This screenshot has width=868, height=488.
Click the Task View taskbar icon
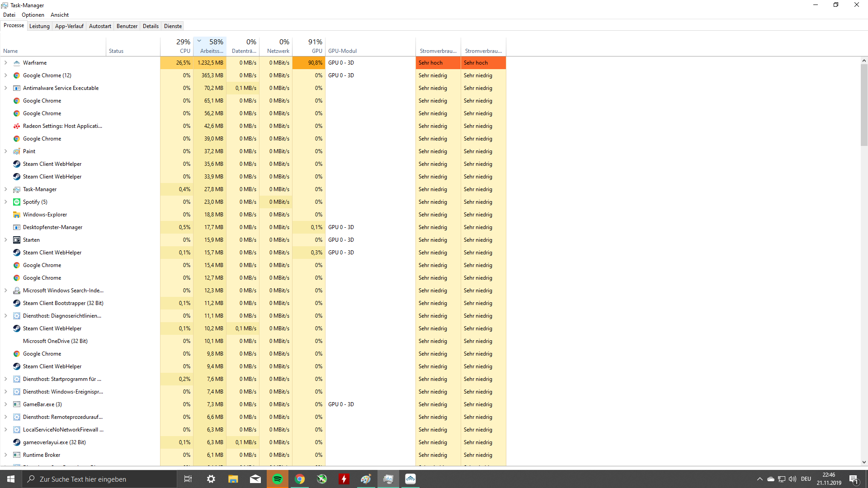188,479
